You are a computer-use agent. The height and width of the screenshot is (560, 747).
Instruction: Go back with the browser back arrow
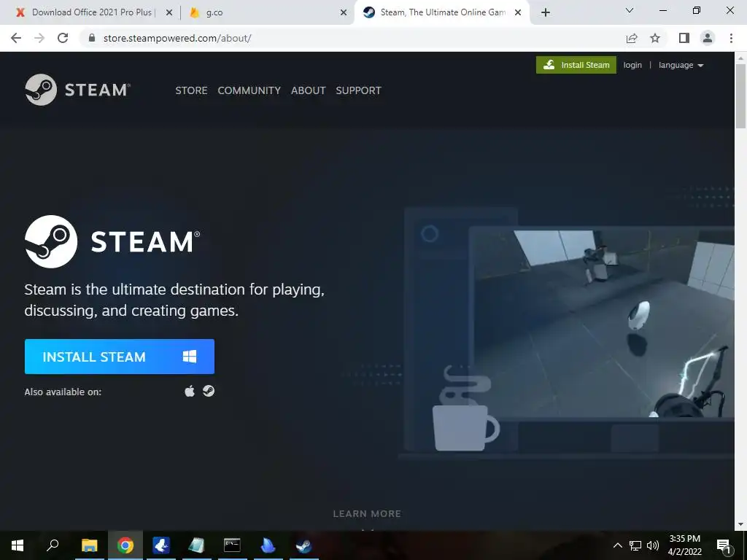click(x=16, y=38)
